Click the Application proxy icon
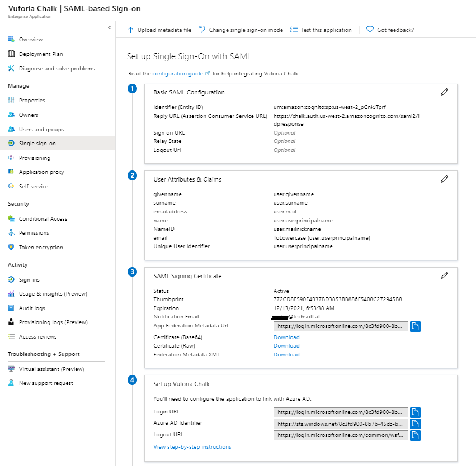Image resolution: width=476 pixels, height=466 pixels. (x=11, y=172)
